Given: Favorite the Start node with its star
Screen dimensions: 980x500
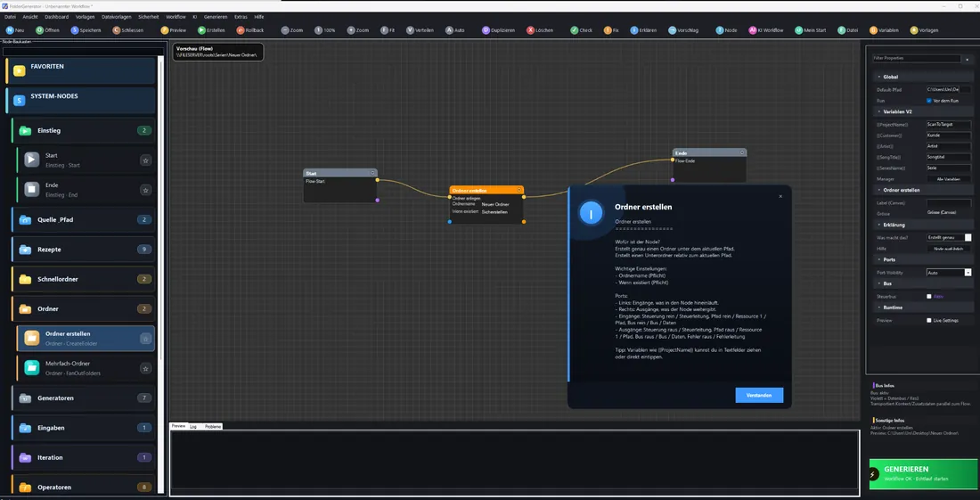Looking at the screenshot, I should [x=145, y=160].
